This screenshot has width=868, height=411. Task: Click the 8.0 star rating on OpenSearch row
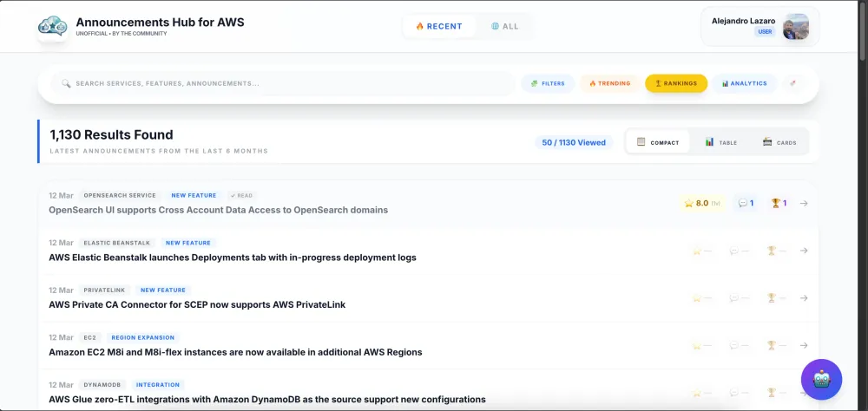click(x=702, y=203)
